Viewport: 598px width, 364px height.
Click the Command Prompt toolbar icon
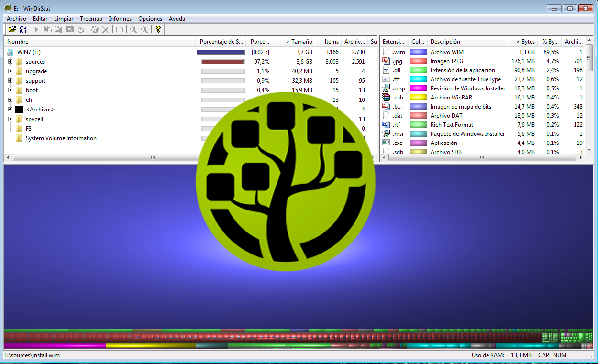pyautogui.click(x=70, y=30)
